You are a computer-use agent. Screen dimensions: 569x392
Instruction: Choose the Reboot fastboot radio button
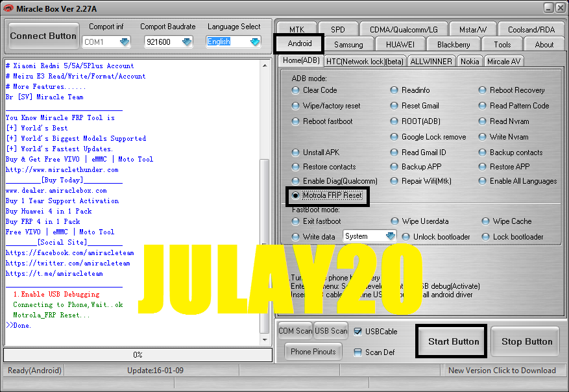click(x=296, y=121)
